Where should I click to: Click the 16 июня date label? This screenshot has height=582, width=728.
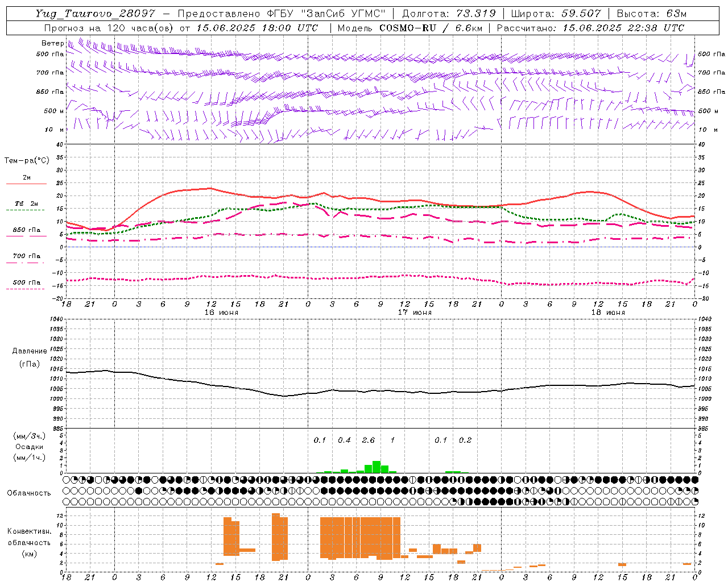click(x=221, y=313)
